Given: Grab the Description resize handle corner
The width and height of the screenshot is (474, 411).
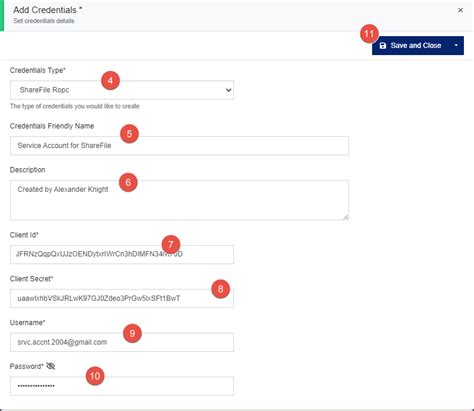Looking at the screenshot, I should click(x=346, y=217).
